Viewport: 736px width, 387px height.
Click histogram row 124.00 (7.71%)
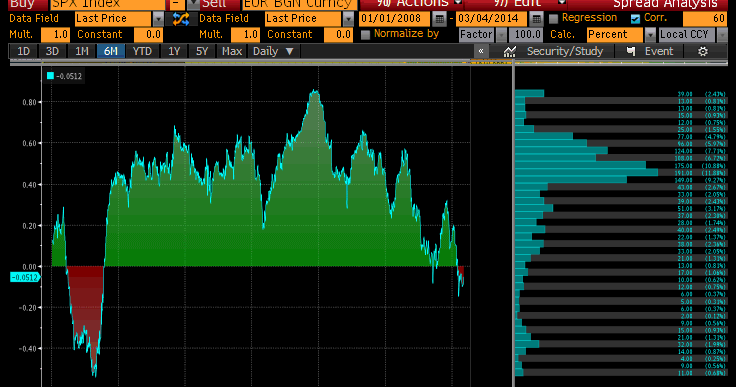(621, 151)
